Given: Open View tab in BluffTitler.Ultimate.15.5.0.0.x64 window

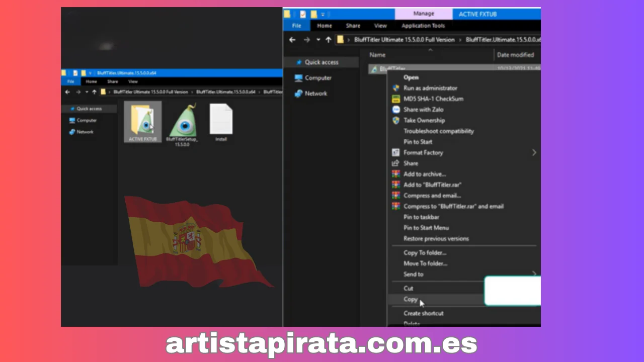Looking at the screenshot, I should tap(133, 81).
